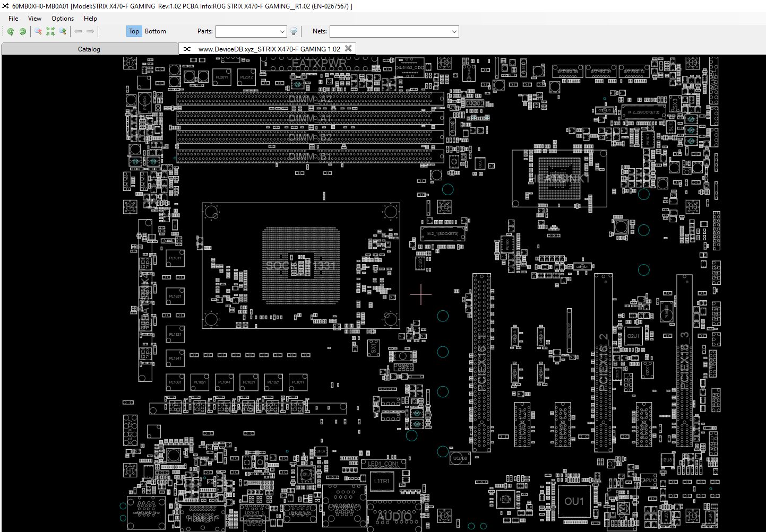Go back using the left arrow icon
The height and width of the screenshot is (532, 766).
78,32
